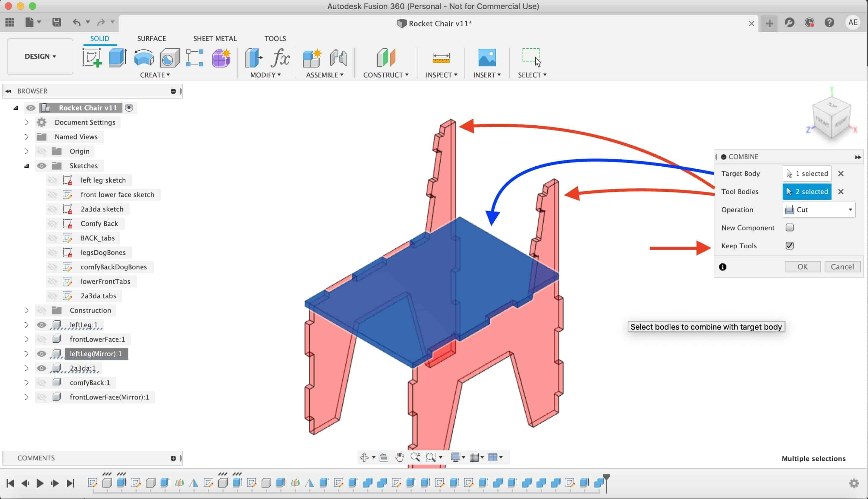Clear the Target Body selection
The height and width of the screenshot is (499, 868).
click(x=841, y=174)
